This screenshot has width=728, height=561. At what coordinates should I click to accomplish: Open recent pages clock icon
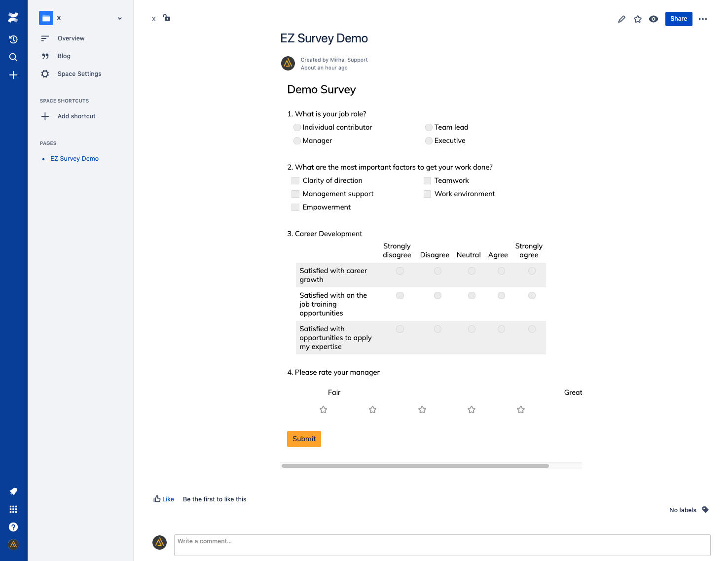click(x=13, y=39)
